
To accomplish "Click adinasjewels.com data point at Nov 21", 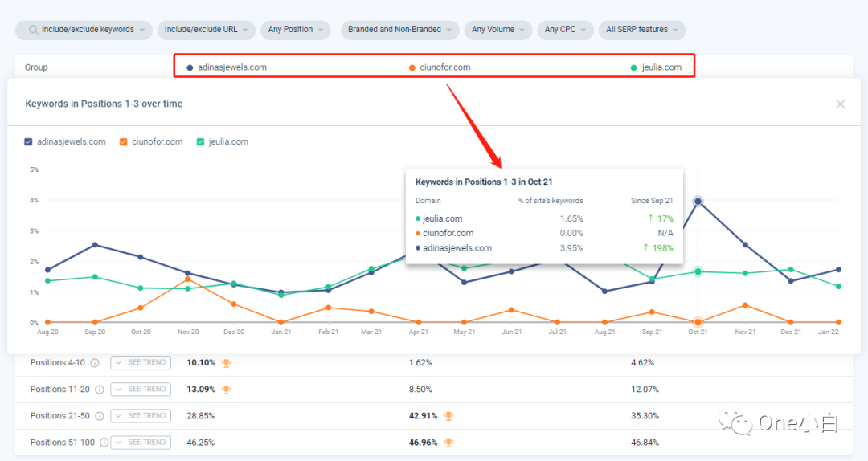I will tap(745, 245).
